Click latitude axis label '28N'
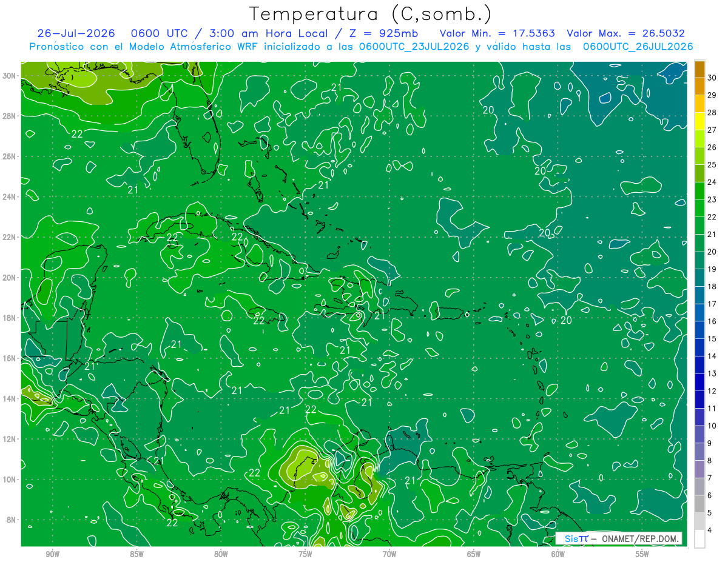 tap(10, 115)
